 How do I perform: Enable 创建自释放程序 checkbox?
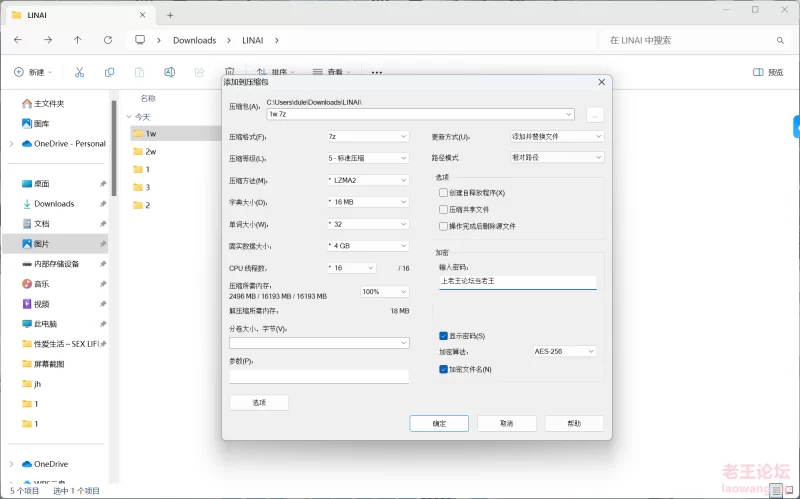[443, 192]
